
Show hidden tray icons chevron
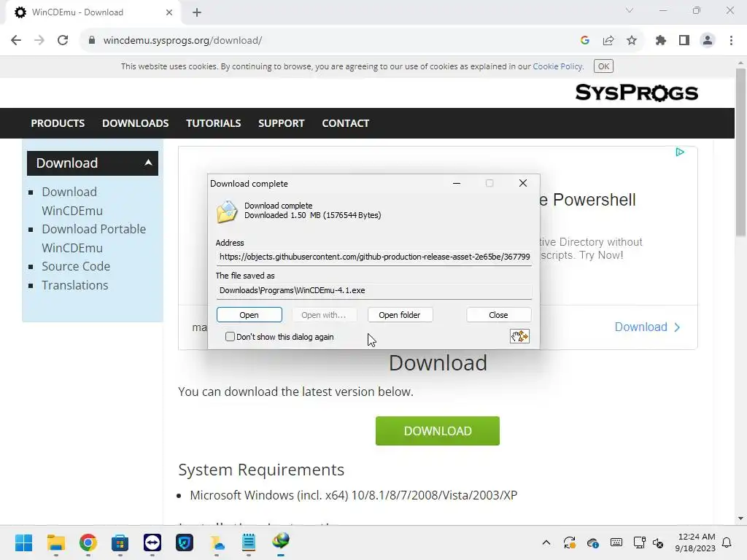(x=546, y=542)
